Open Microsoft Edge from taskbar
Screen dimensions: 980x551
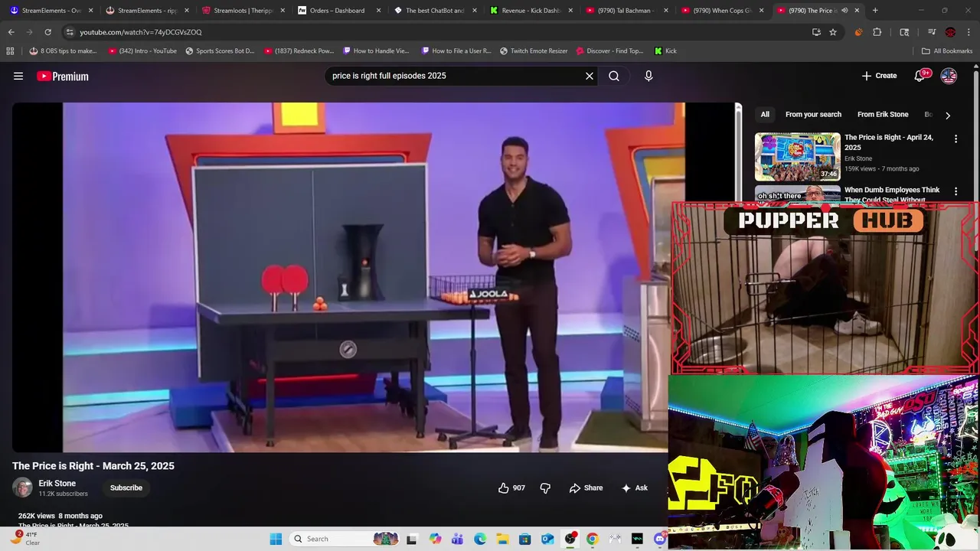click(480, 539)
